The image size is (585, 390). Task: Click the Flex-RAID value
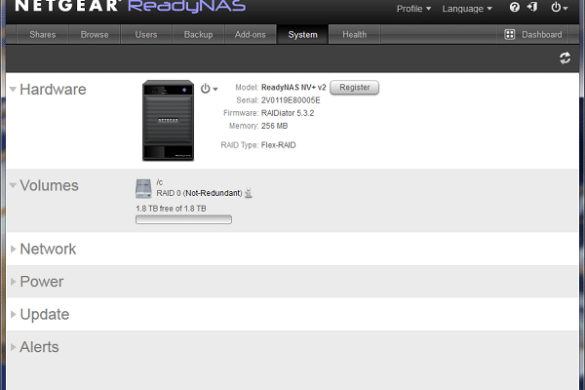coord(278,145)
